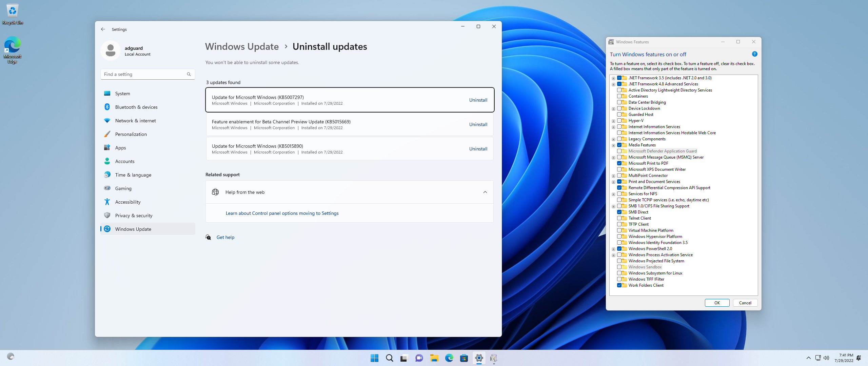
Task: Check Microsoft XPS Document Writer
Action: click(619, 169)
